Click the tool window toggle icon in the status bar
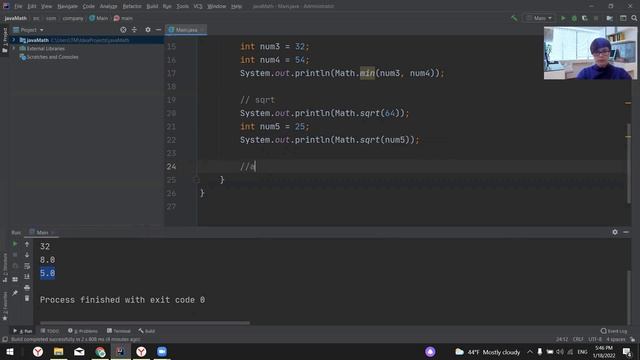 point(5,340)
